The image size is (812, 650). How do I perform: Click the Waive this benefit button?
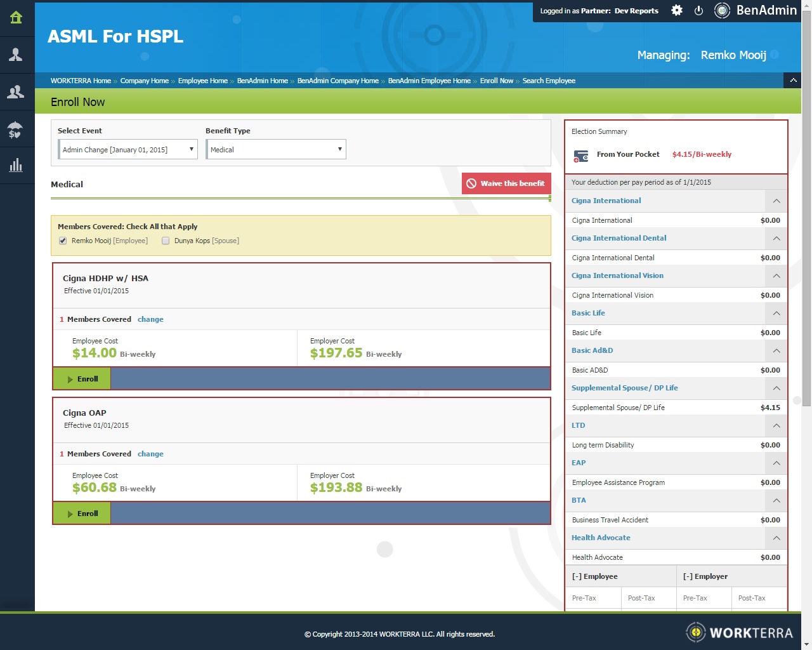pyautogui.click(x=506, y=183)
